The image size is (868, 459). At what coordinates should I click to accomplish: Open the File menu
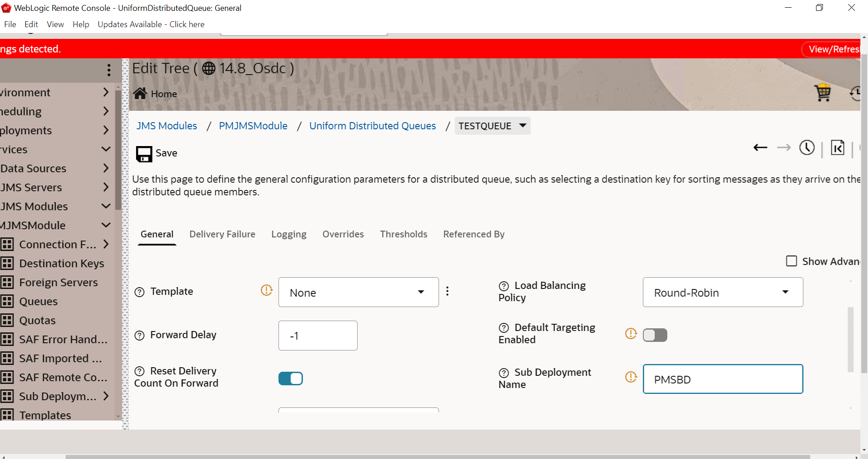tap(10, 24)
